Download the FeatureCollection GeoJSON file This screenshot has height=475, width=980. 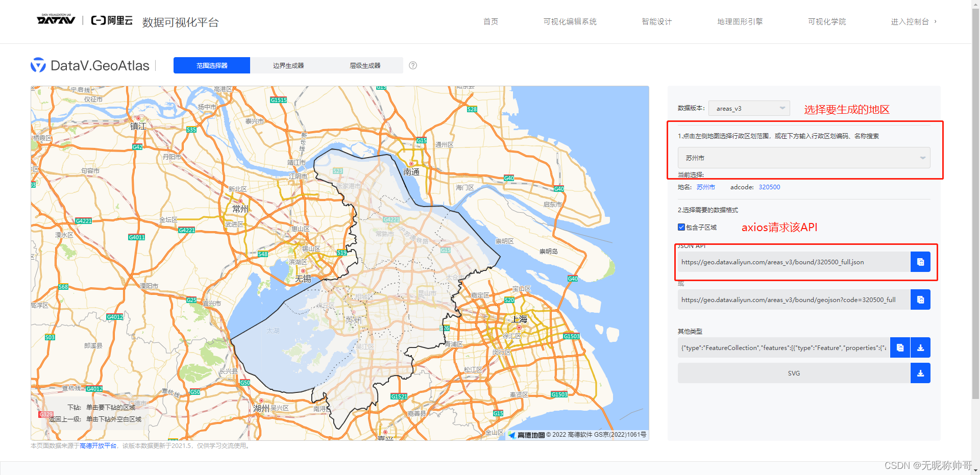pyautogui.click(x=920, y=347)
